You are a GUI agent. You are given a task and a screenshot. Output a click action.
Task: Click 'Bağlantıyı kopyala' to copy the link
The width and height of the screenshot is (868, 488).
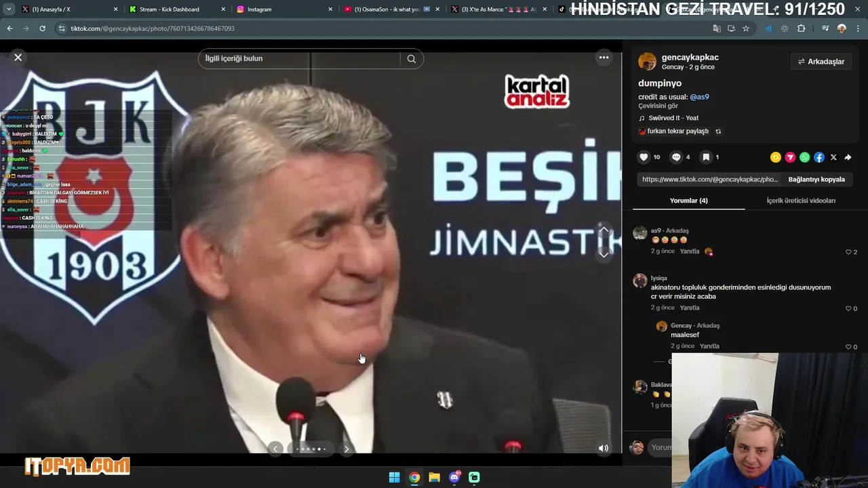(x=816, y=180)
